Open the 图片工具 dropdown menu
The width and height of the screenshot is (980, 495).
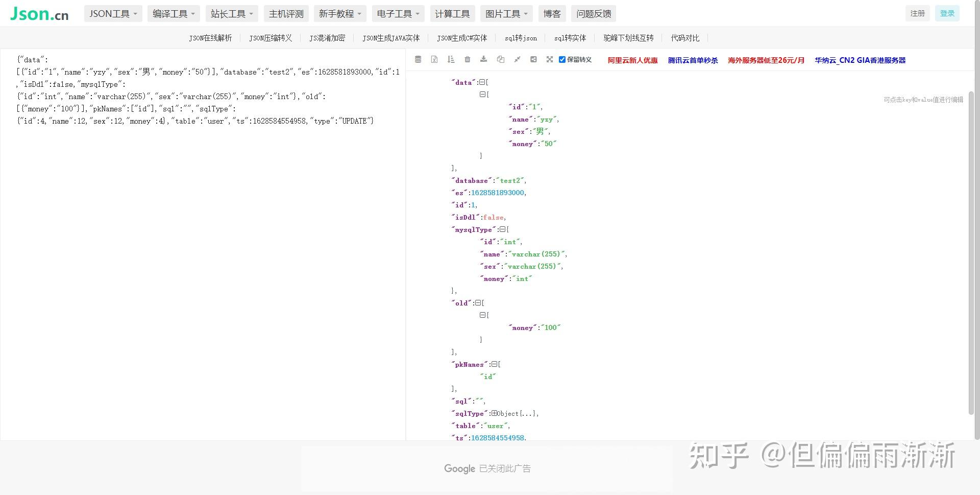(506, 13)
